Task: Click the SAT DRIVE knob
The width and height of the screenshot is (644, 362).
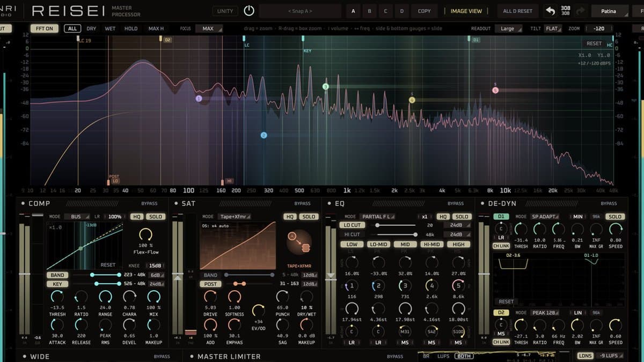Action: click(210, 296)
